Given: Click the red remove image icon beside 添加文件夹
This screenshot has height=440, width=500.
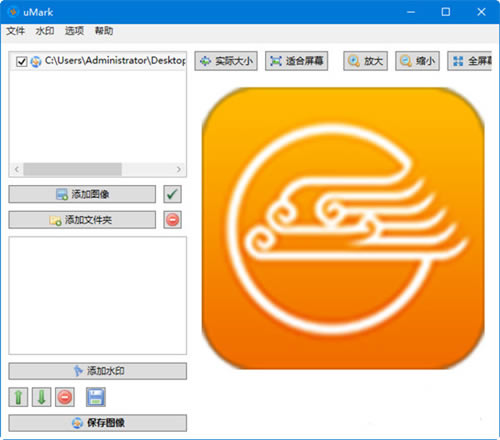Looking at the screenshot, I should [x=172, y=220].
